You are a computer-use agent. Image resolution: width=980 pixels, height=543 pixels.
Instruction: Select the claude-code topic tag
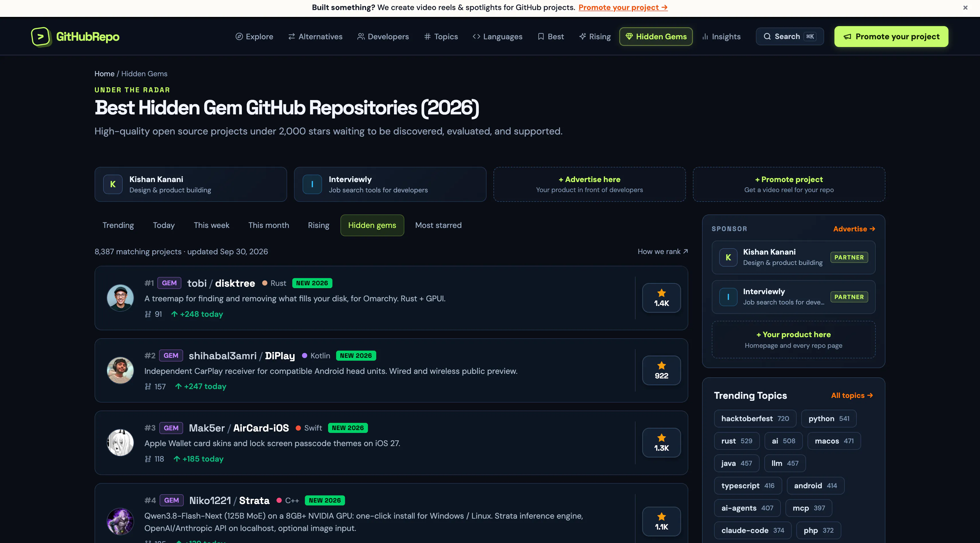(752, 530)
